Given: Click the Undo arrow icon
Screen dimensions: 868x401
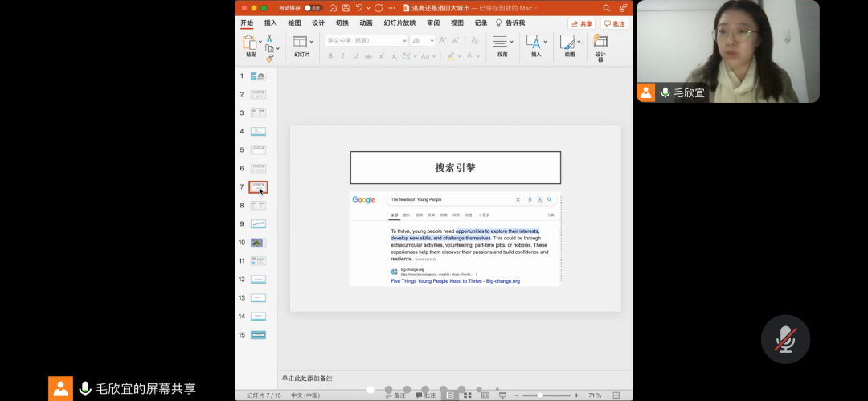Looking at the screenshot, I should click(x=359, y=8).
